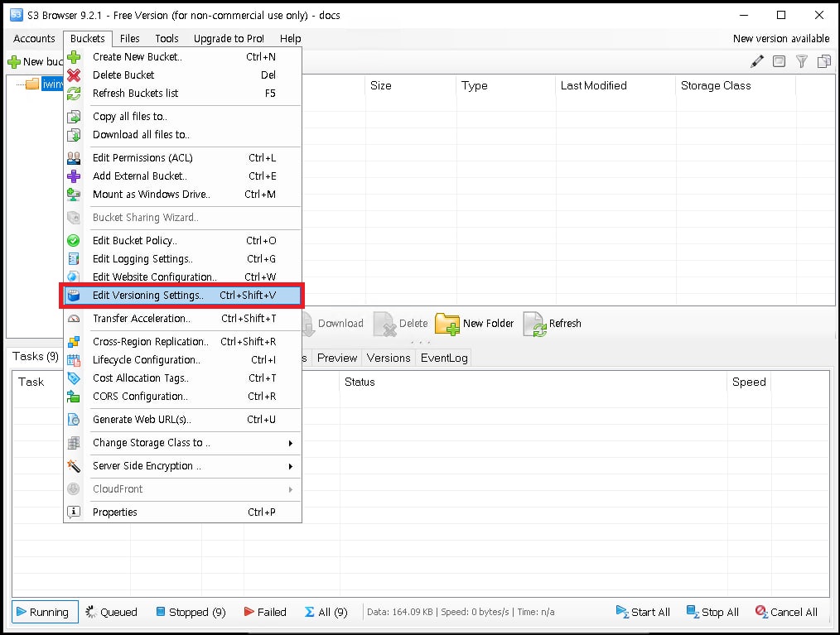Click the New bucket toolbar button
Viewport: 840px width, 635px height.
pos(36,62)
